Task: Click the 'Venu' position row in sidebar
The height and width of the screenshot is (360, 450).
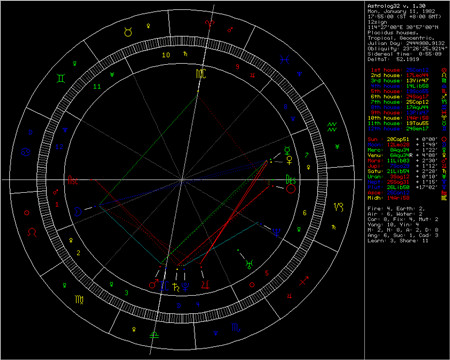Action: [403, 155]
